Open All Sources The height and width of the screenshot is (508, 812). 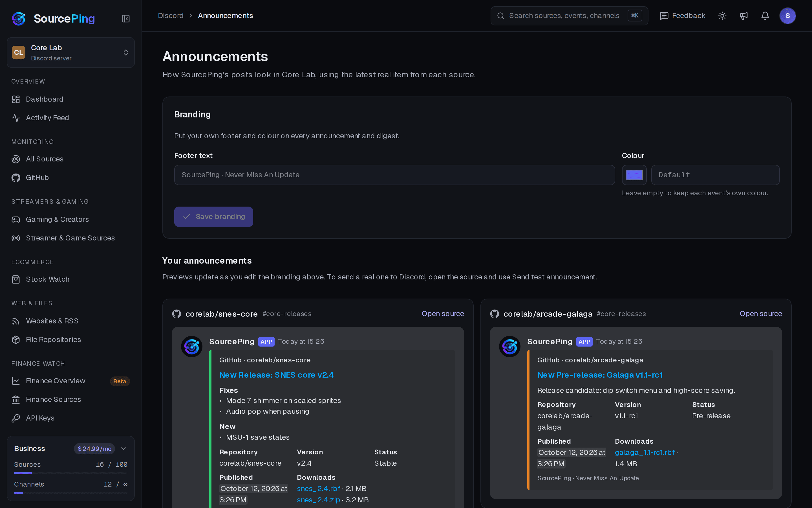tap(70, 159)
